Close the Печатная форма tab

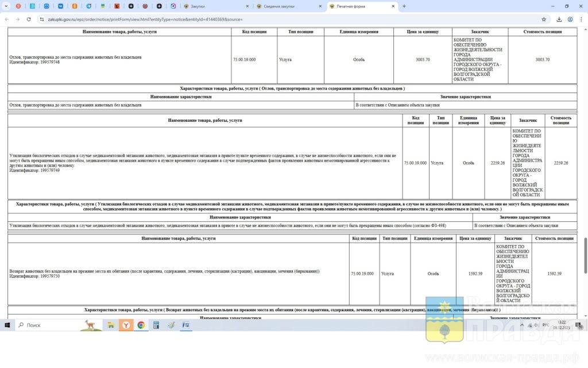[x=392, y=6]
